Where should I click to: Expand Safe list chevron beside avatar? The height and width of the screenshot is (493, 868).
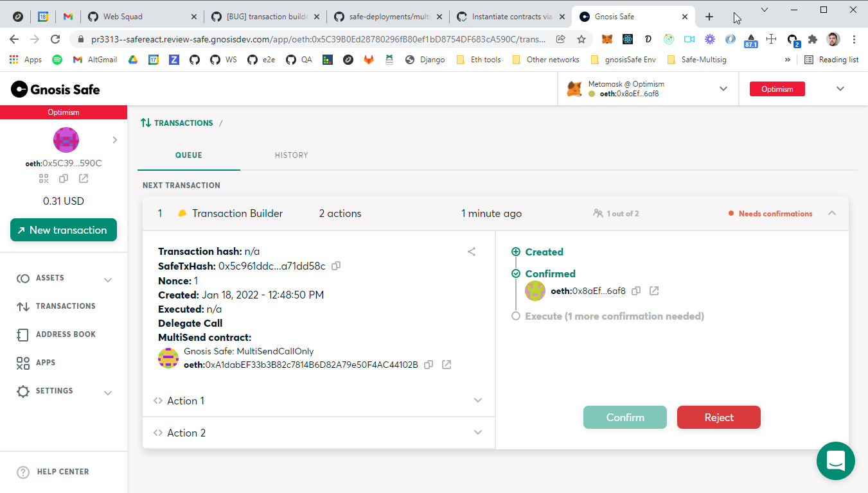pyautogui.click(x=115, y=139)
